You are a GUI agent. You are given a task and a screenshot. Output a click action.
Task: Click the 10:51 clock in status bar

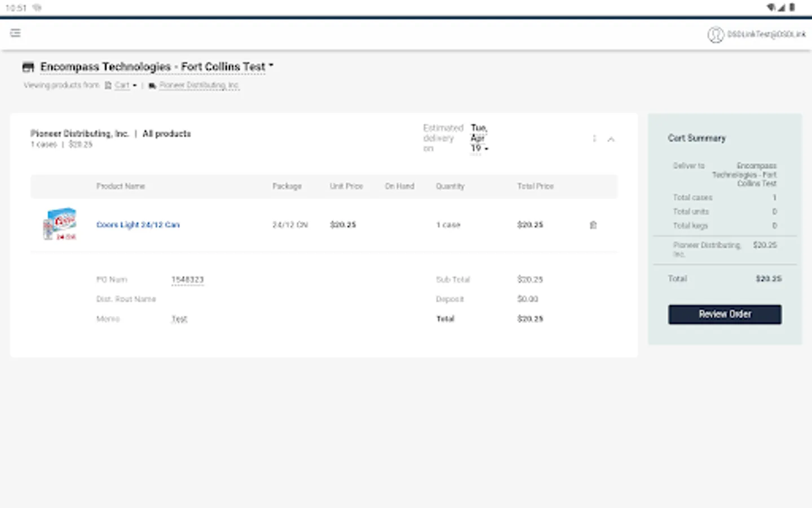tap(16, 8)
